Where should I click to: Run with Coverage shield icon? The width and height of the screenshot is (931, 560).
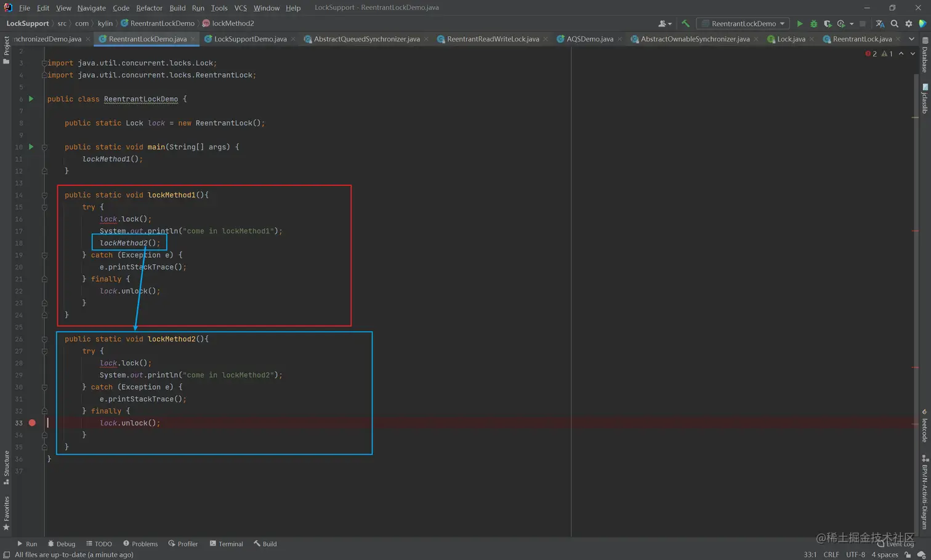pyautogui.click(x=827, y=23)
